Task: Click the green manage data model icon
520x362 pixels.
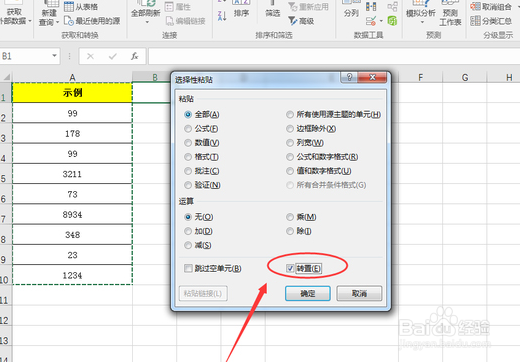Action: click(x=392, y=21)
